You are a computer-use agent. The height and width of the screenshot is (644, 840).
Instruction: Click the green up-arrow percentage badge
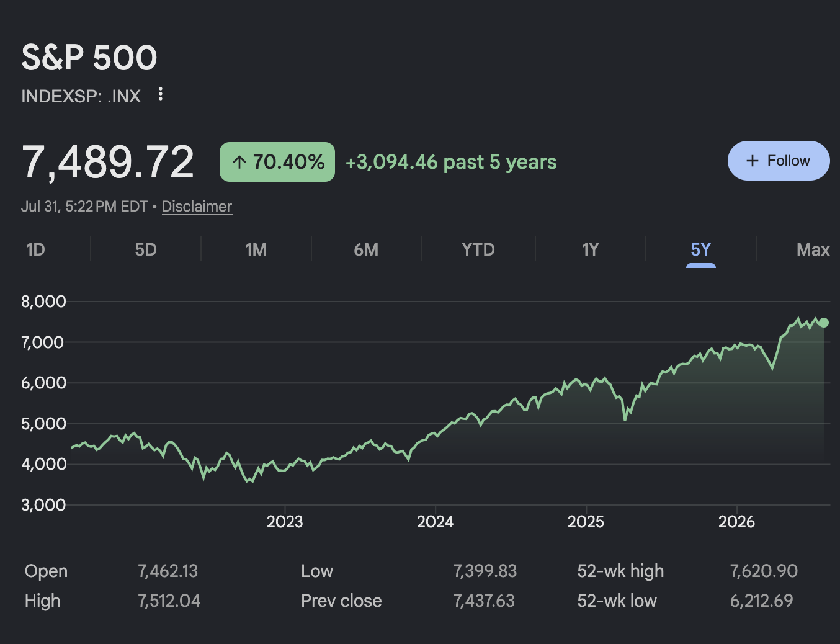[x=277, y=162]
